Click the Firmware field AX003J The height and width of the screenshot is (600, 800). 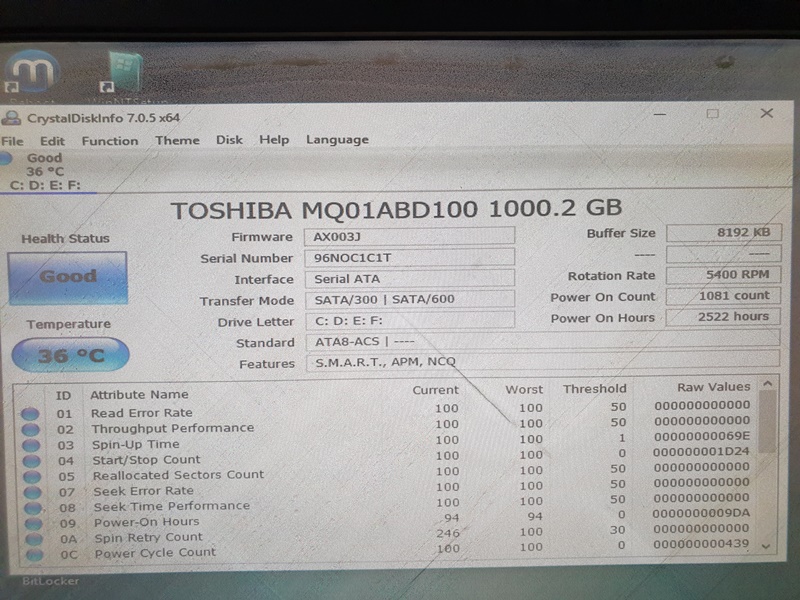click(x=409, y=236)
